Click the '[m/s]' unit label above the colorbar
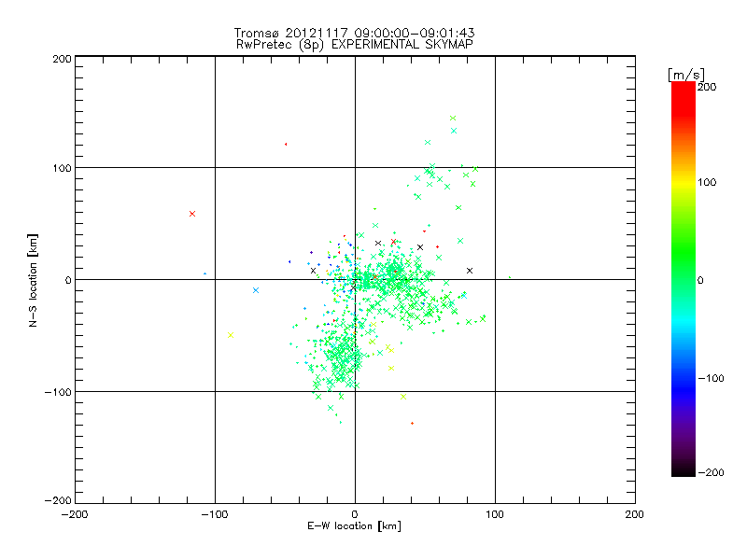 click(x=686, y=75)
